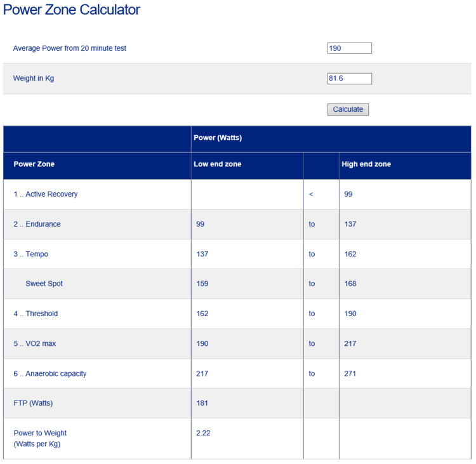This screenshot has height=464, width=476.
Task: Click the 'Power to Weight (Watts per Kg)' label
Action: click(40, 439)
